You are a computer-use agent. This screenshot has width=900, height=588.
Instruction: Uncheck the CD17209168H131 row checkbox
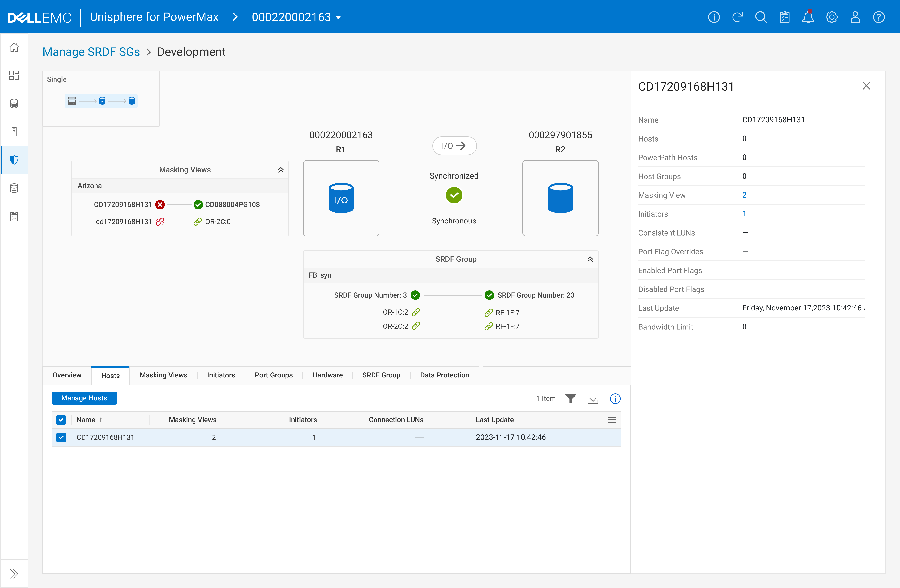pyautogui.click(x=61, y=437)
